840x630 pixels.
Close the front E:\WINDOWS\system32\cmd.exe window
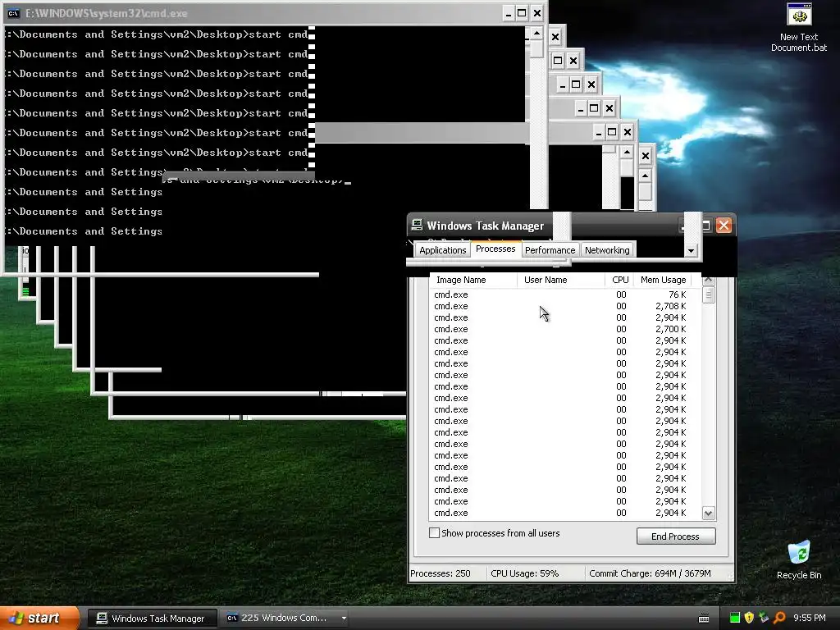[537, 13]
